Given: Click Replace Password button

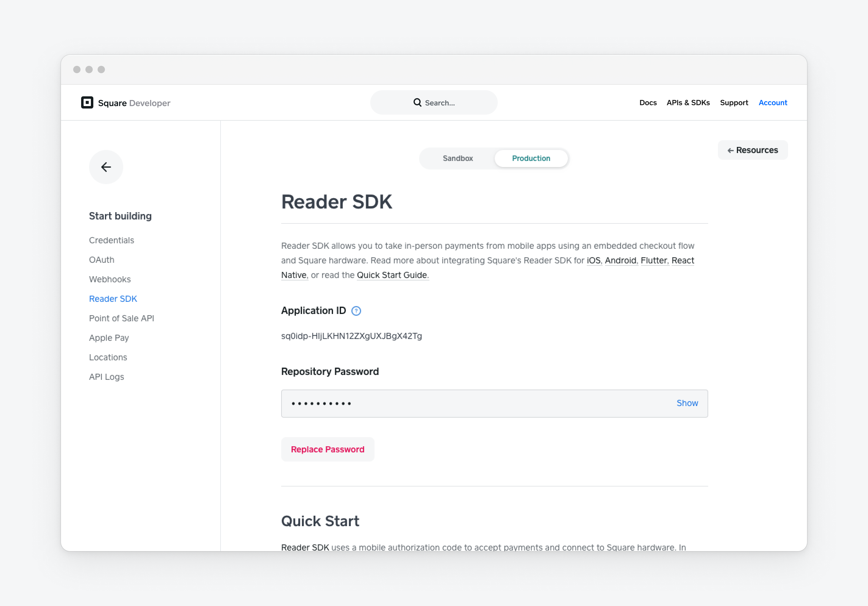Looking at the screenshot, I should click(327, 449).
